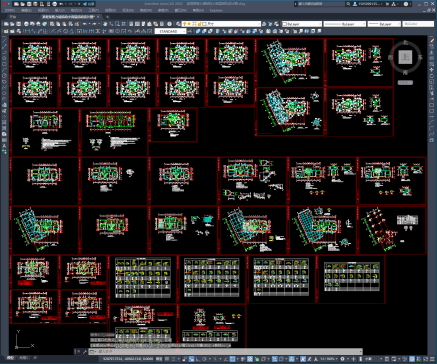This screenshot has width=437, height=364.
Task: Select the Multiline Text A tool
Action: [x=4, y=146]
